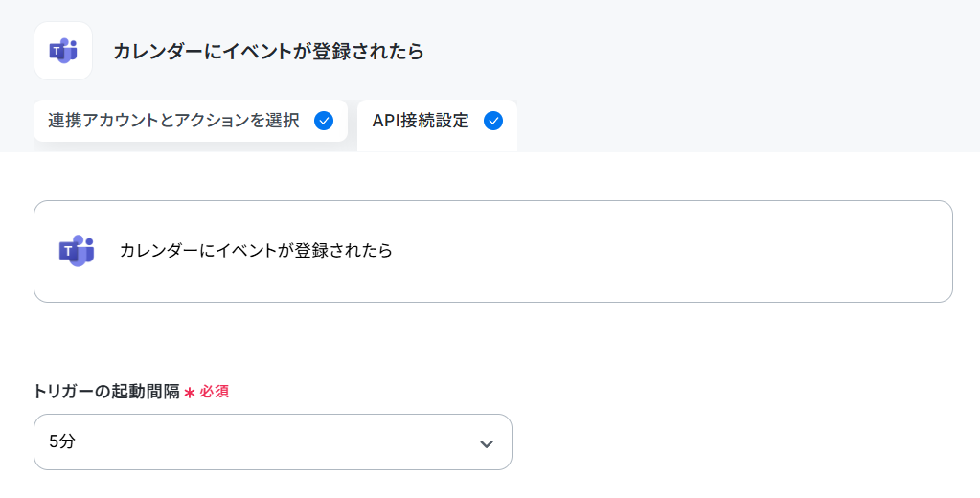Select the 5分 value text in the interval field
The image size is (980, 498).
62,441
